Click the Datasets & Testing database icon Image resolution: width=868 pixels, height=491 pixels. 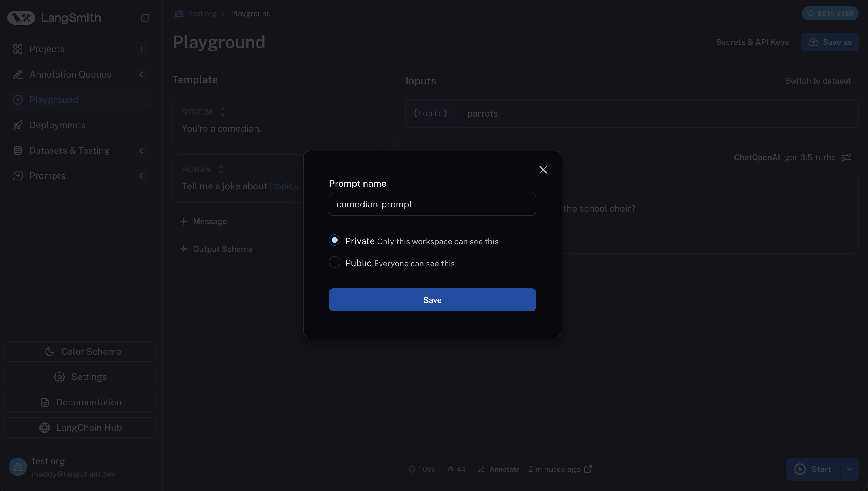[18, 150]
